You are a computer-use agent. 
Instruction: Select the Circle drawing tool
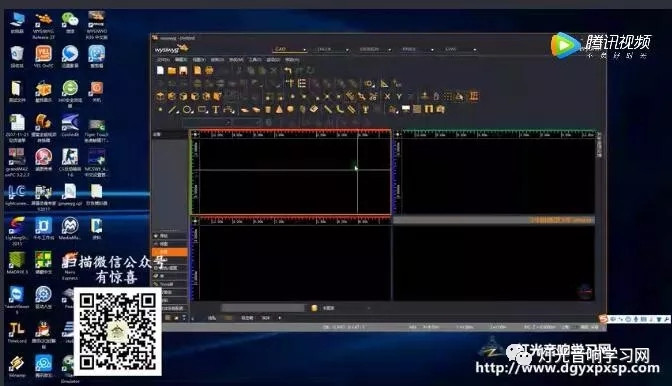tap(187, 110)
